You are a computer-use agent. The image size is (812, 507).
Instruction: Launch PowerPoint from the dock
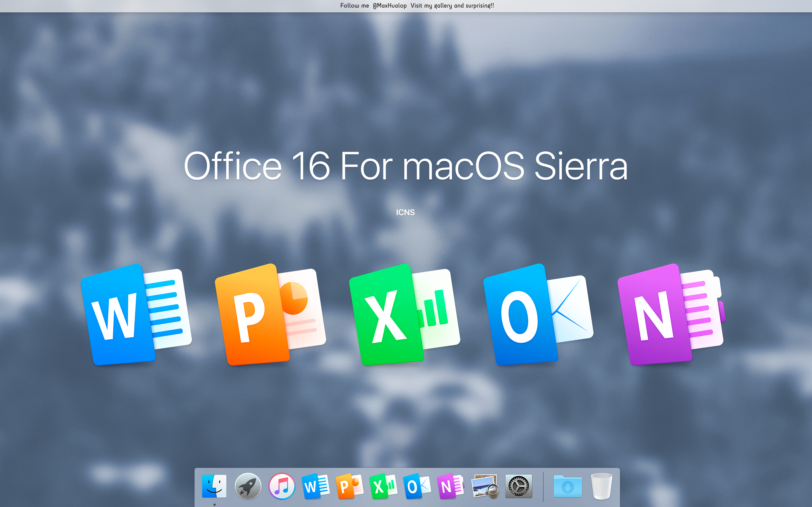point(349,486)
